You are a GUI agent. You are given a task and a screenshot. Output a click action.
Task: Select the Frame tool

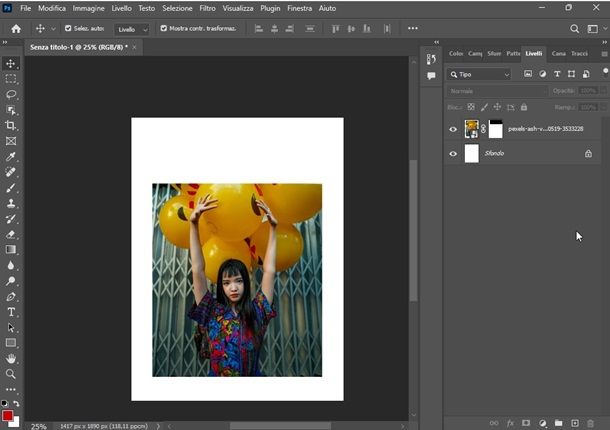pos(11,141)
